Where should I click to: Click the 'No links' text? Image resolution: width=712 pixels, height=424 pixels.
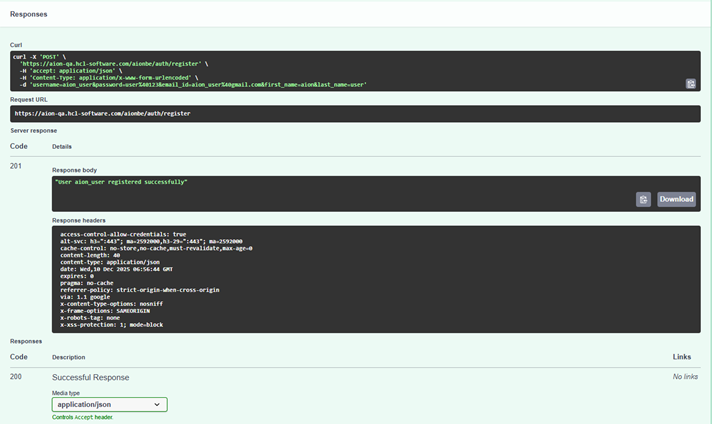(x=685, y=377)
